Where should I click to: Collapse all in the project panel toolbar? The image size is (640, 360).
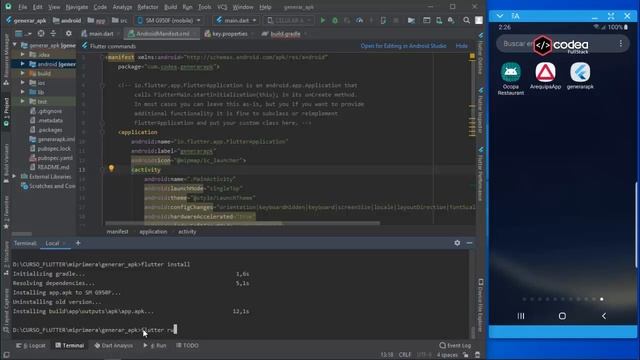53,33
